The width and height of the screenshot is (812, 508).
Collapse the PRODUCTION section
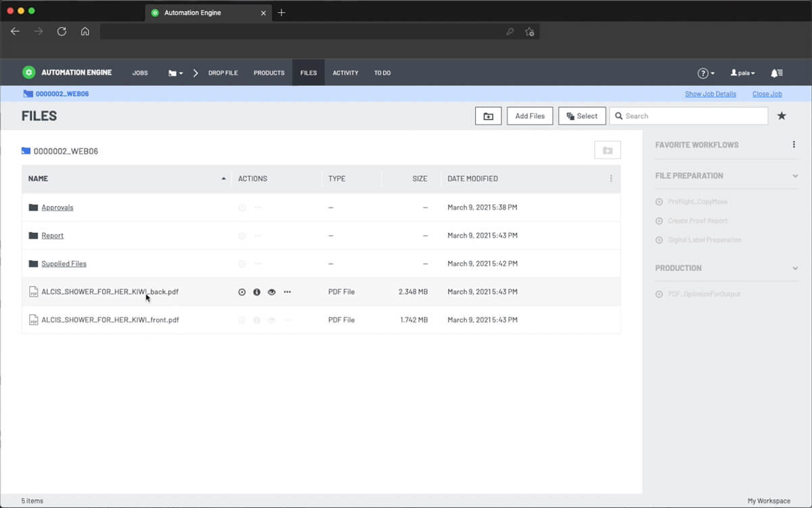(x=794, y=268)
